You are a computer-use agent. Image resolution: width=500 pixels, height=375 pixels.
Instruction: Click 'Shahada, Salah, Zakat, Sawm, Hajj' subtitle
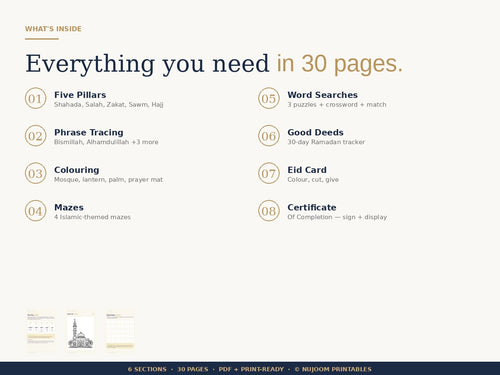tap(109, 105)
